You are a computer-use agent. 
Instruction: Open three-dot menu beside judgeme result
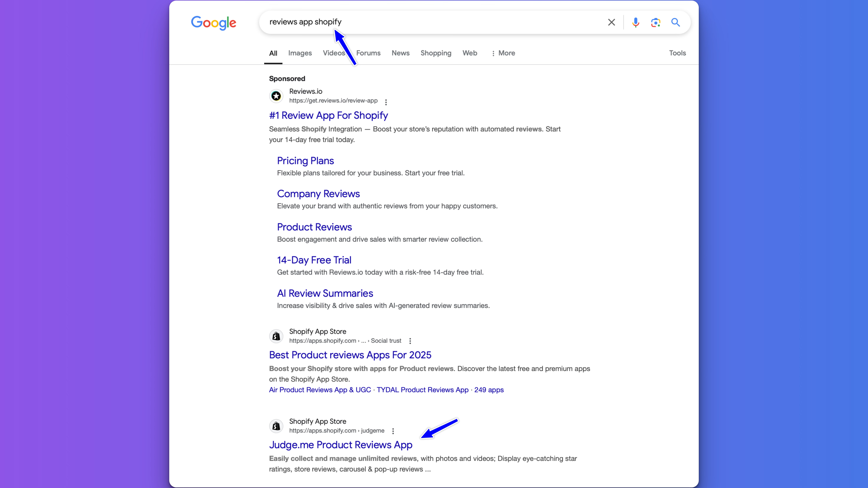(393, 431)
